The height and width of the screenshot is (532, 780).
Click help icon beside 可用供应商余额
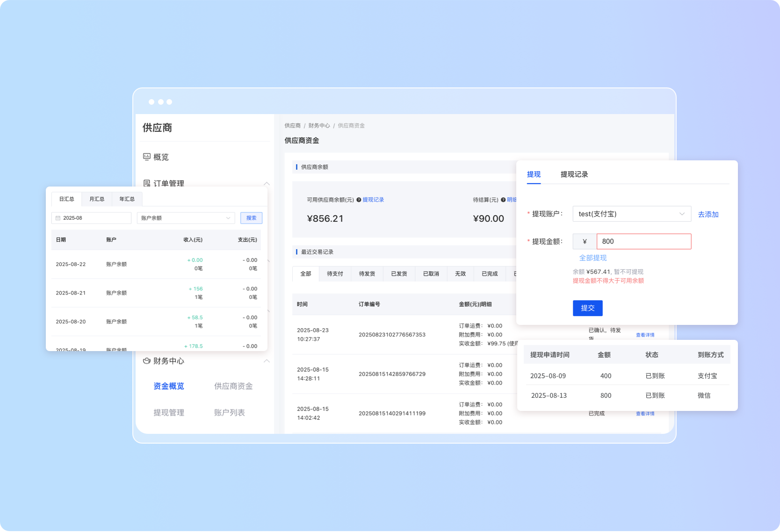tap(359, 200)
